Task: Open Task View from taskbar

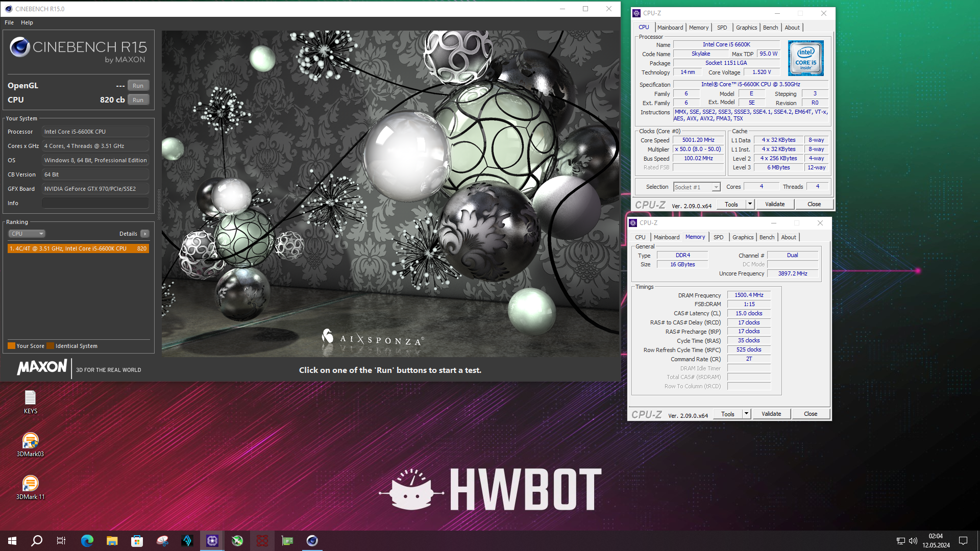Action: tap(61, 541)
